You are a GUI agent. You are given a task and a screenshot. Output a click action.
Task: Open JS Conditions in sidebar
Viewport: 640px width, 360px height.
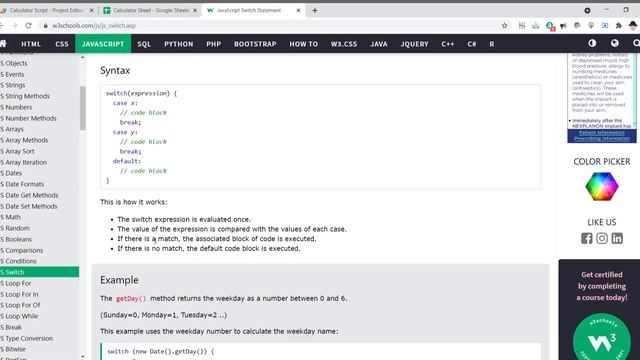18,261
